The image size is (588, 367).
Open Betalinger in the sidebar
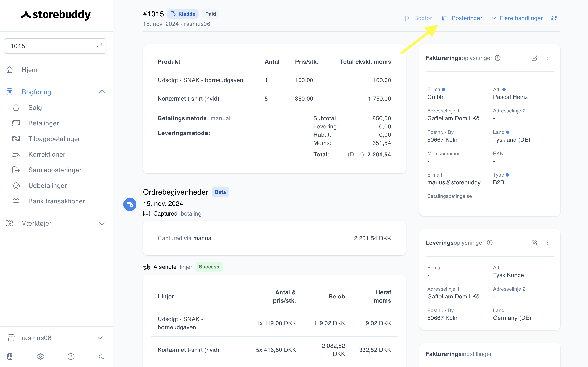coord(44,123)
